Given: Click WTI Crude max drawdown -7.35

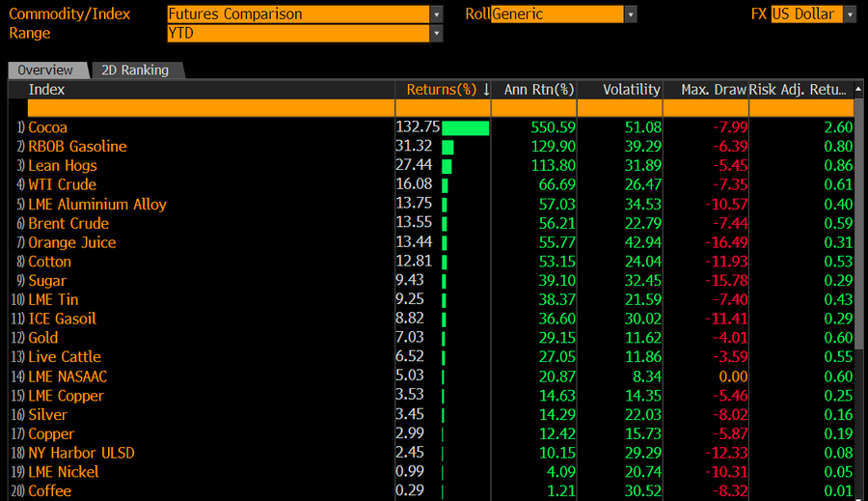Looking at the screenshot, I should 729,184.
